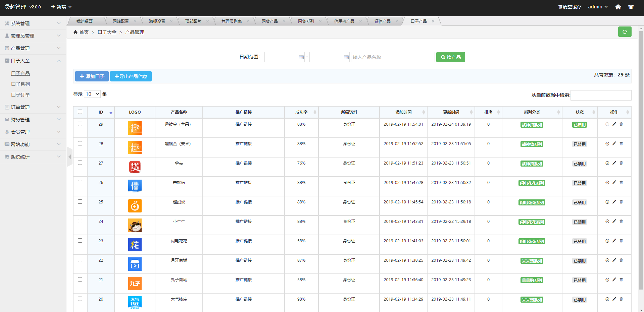Enable product row 23 with check icon
The width and height of the screenshot is (644, 312).
(x=607, y=241)
